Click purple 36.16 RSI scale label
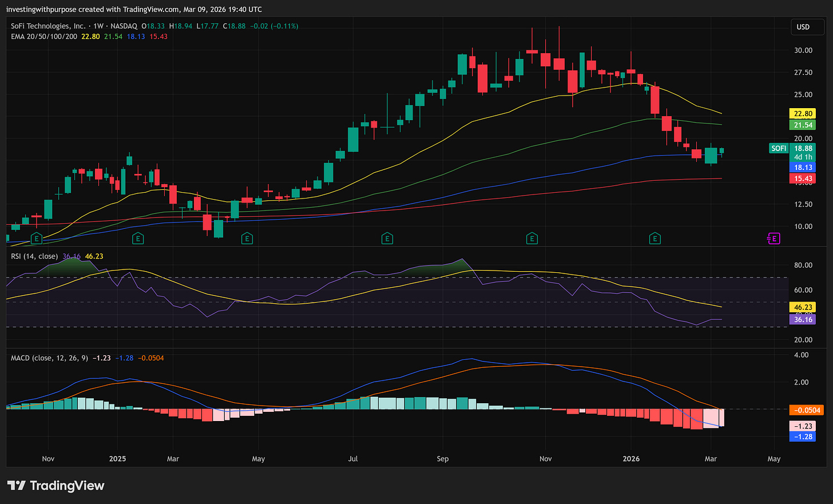The width and height of the screenshot is (833, 504). click(803, 319)
